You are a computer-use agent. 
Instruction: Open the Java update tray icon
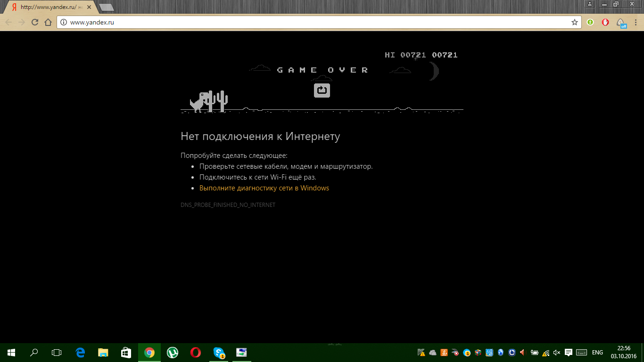click(x=444, y=352)
